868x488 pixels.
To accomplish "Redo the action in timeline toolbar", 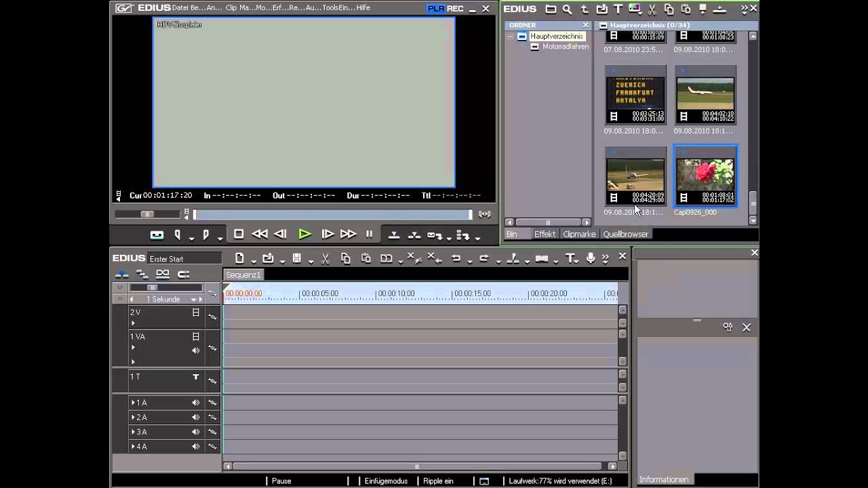I will [484, 258].
